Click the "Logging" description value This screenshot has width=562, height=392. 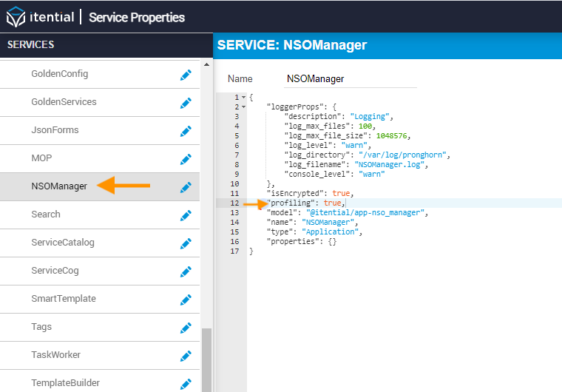(x=370, y=117)
